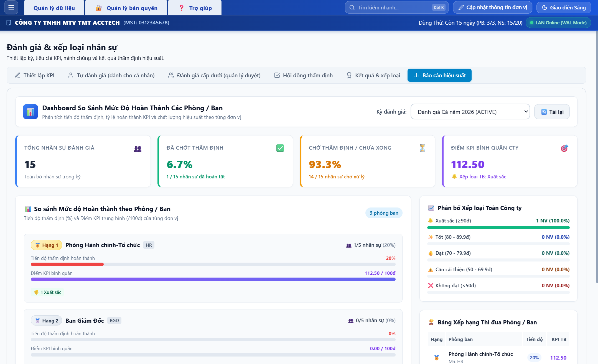
Task: Click the bar chart icon beside So sánh Mức độ
Action: tap(28, 209)
